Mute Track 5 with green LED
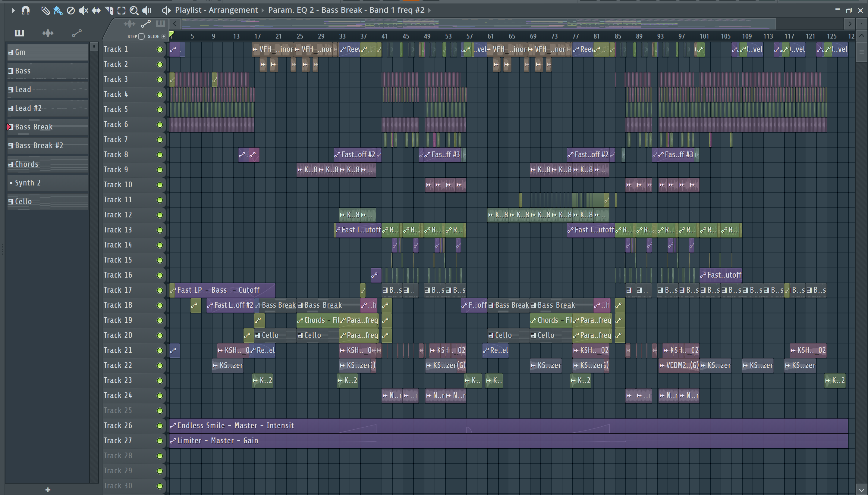Image resolution: width=868 pixels, height=495 pixels. tap(159, 110)
